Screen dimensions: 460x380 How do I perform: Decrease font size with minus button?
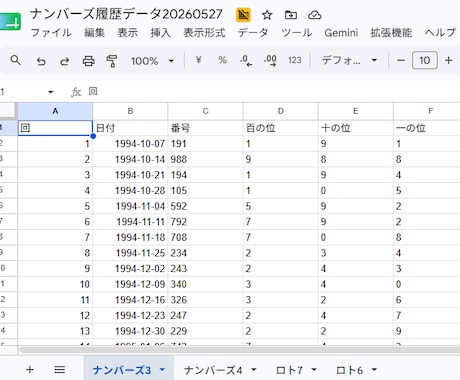click(x=401, y=60)
